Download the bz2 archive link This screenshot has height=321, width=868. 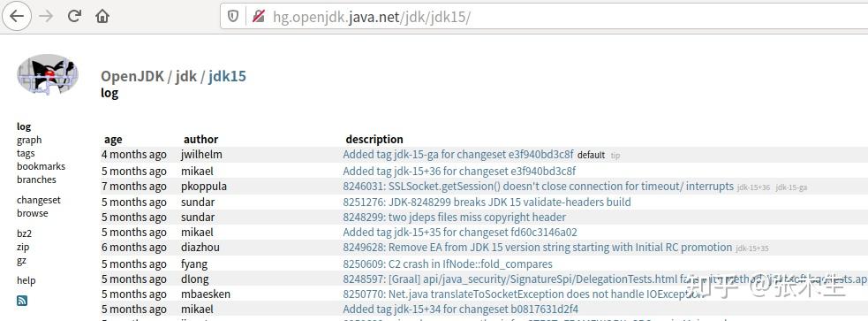click(25, 234)
